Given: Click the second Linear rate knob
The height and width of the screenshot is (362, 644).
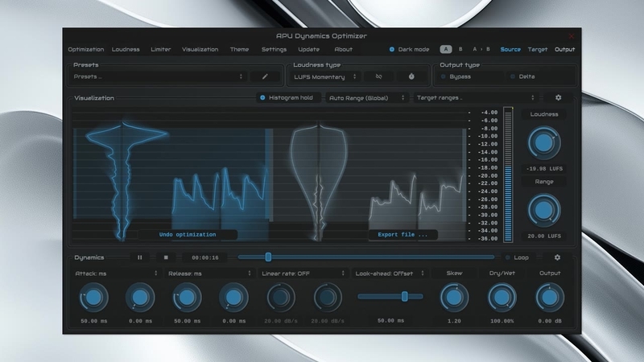Looking at the screenshot, I should pyautogui.click(x=328, y=297).
